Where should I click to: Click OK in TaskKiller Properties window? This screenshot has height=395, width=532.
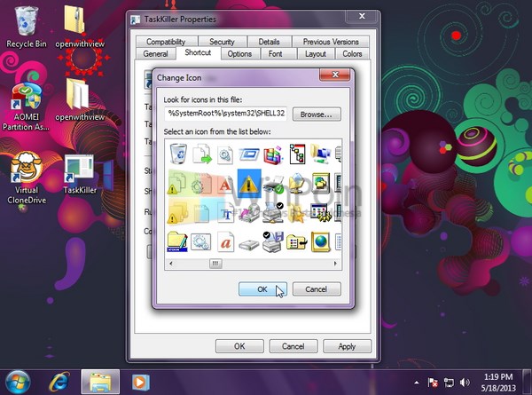point(239,346)
